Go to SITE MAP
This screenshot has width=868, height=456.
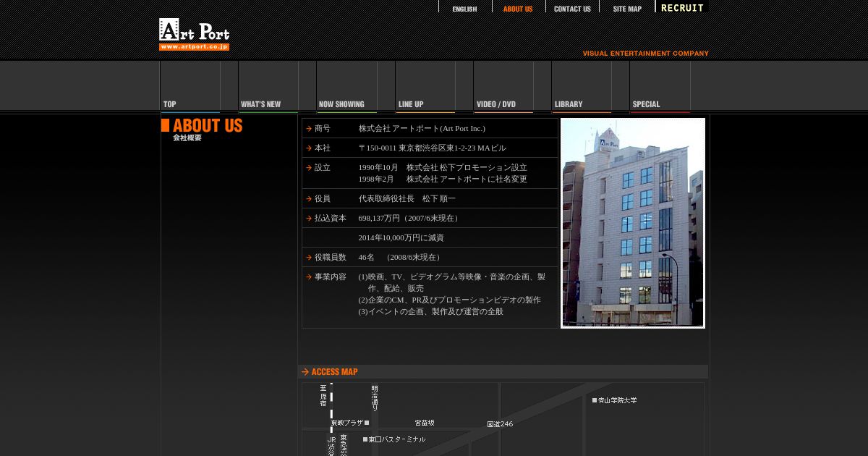pyautogui.click(x=627, y=9)
